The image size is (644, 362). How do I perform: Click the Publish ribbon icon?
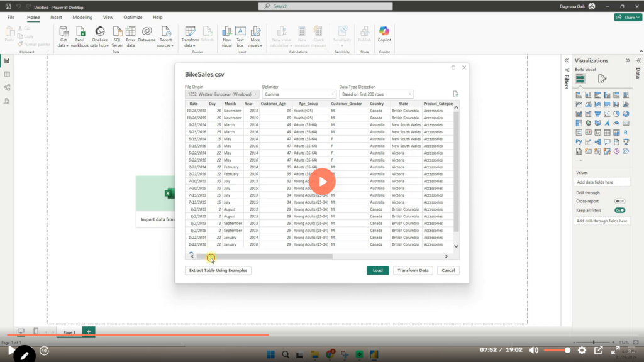(x=364, y=34)
